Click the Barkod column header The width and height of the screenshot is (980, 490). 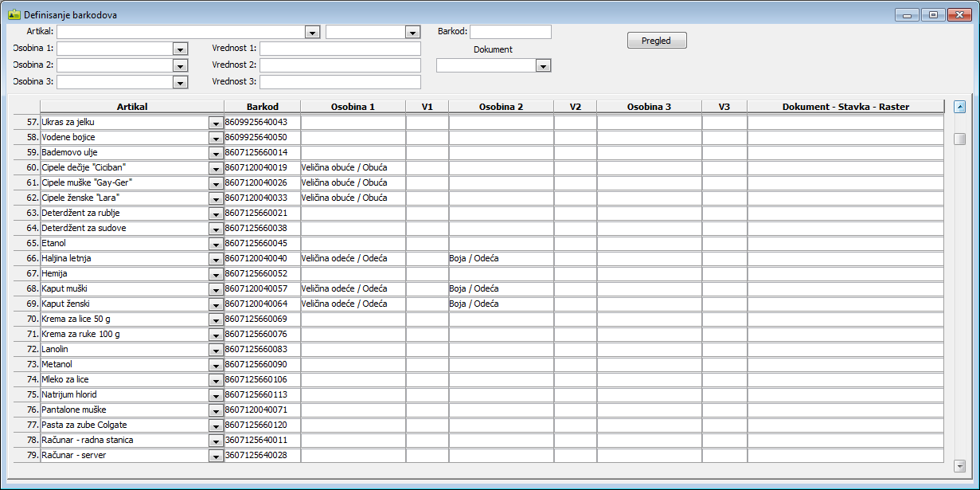262,107
